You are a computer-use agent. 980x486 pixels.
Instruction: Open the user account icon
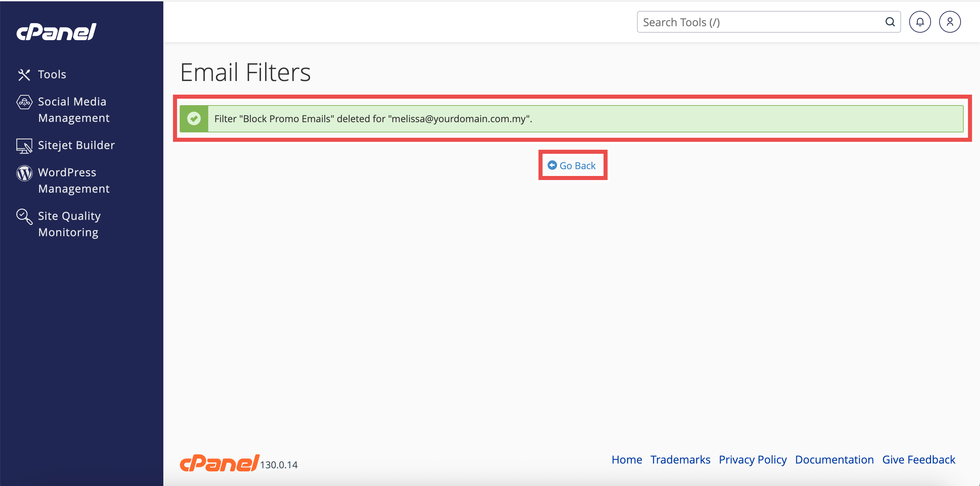[x=950, y=22]
